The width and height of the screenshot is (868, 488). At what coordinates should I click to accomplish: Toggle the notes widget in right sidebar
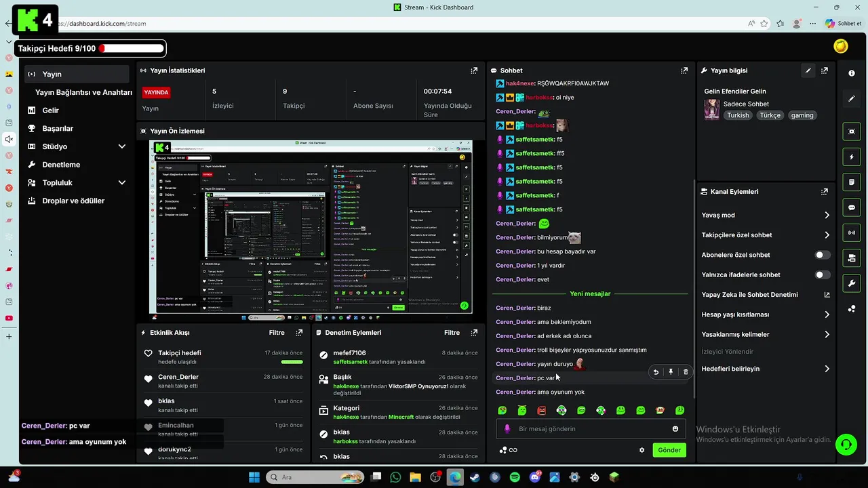(x=852, y=182)
